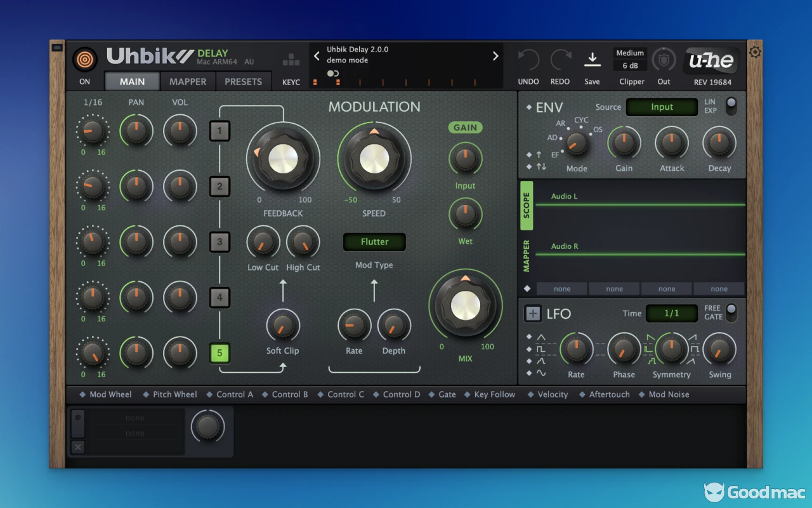This screenshot has width=812, height=508.
Task: Toggle the FREE/GATE LFO switch
Action: coord(731,312)
